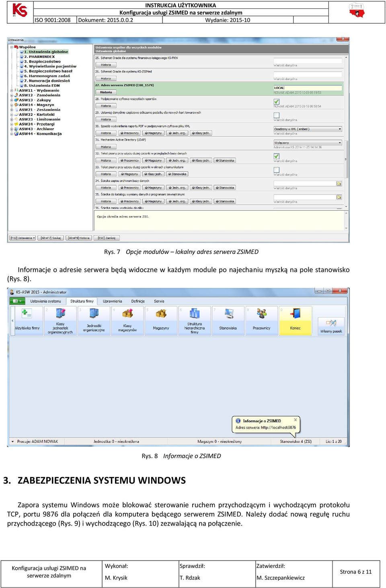Toggle checkbox for option 28 digital signing
Image resolution: width=386 pixels, height=588 pixels.
[x=277, y=102]
